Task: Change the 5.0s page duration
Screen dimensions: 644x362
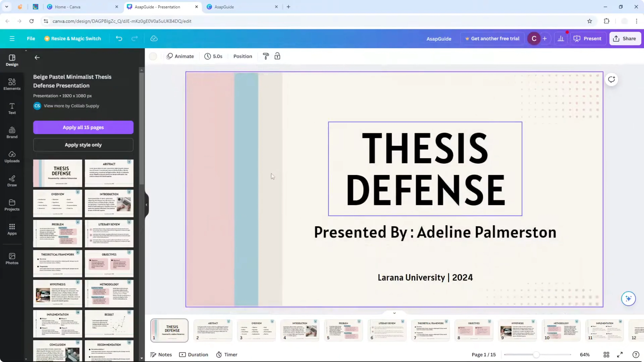Action: (213, 56)
